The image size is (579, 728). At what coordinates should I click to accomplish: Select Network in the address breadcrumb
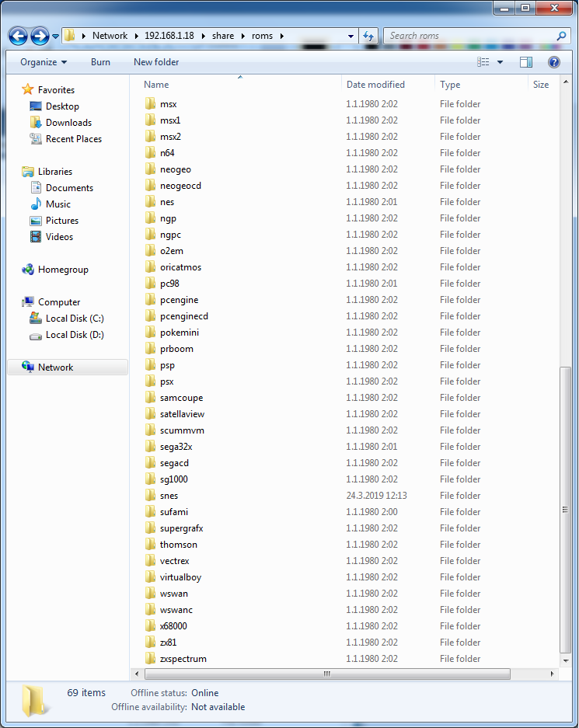110,36
